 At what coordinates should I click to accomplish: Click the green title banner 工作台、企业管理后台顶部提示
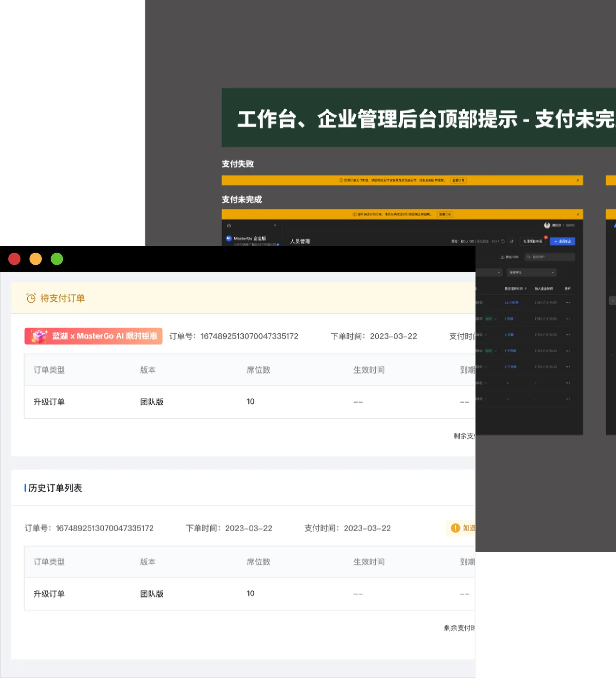click(419, 117)
